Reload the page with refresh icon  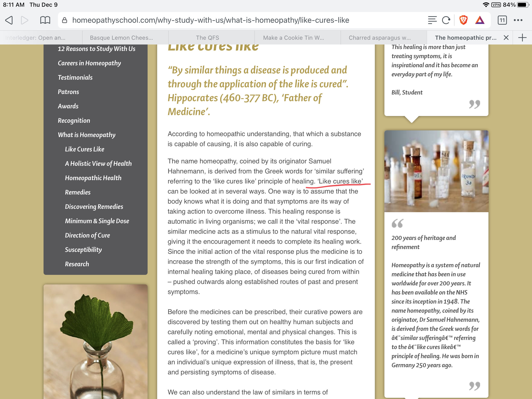446,20
